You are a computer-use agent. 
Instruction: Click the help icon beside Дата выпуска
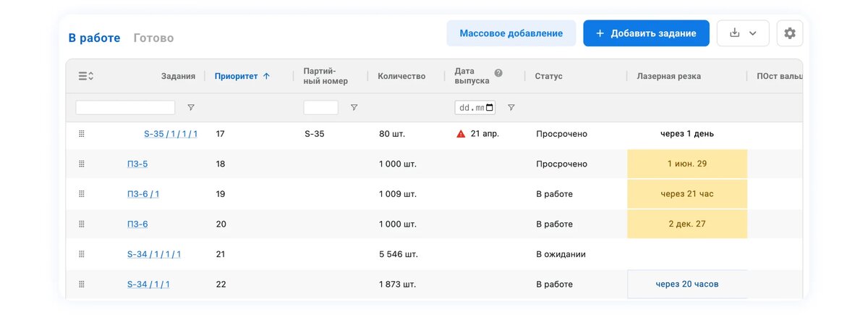click(x=498, y=73)
